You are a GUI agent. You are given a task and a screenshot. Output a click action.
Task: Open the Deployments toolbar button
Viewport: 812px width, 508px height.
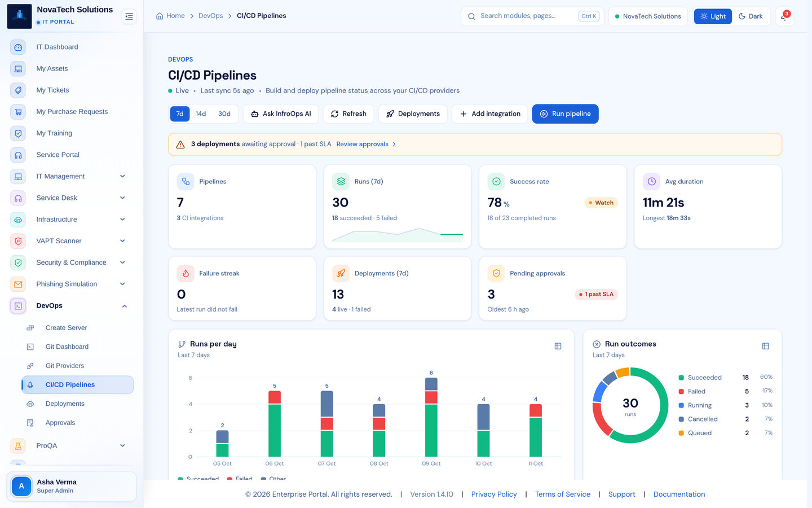(x=413, y=114)
